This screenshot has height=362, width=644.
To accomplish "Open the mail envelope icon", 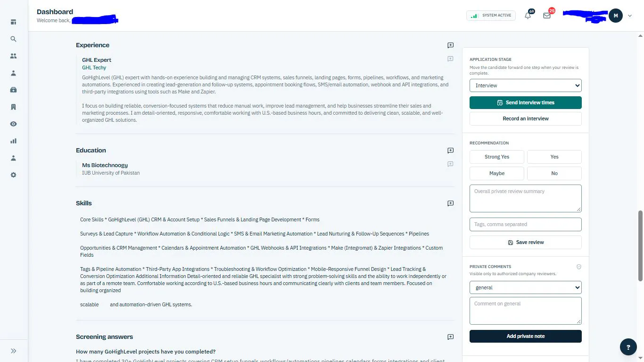I will click(x=547, y=16).
